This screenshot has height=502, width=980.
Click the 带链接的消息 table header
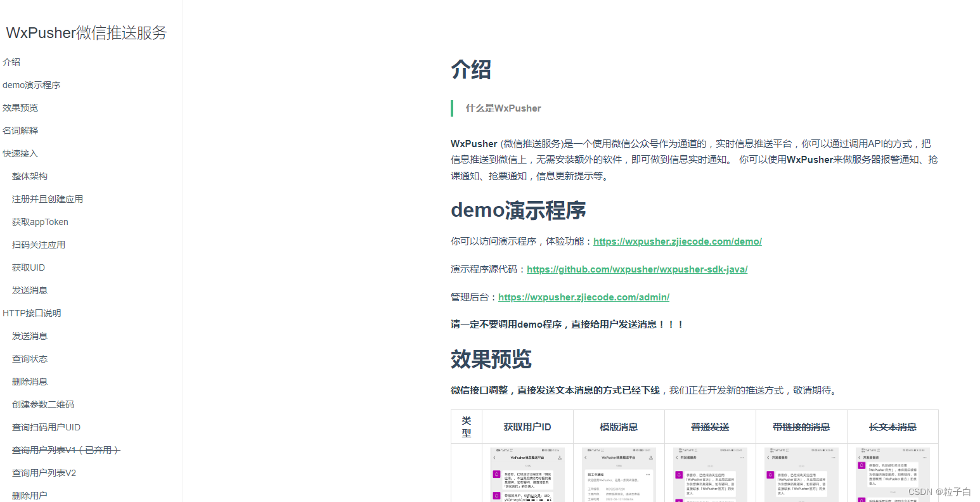[x=801, y=427]
